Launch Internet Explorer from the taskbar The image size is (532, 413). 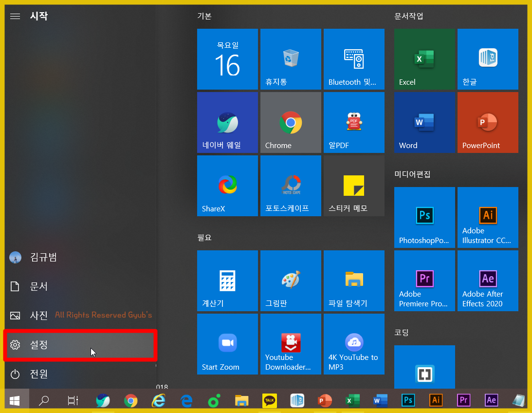(x=159, y=401)
